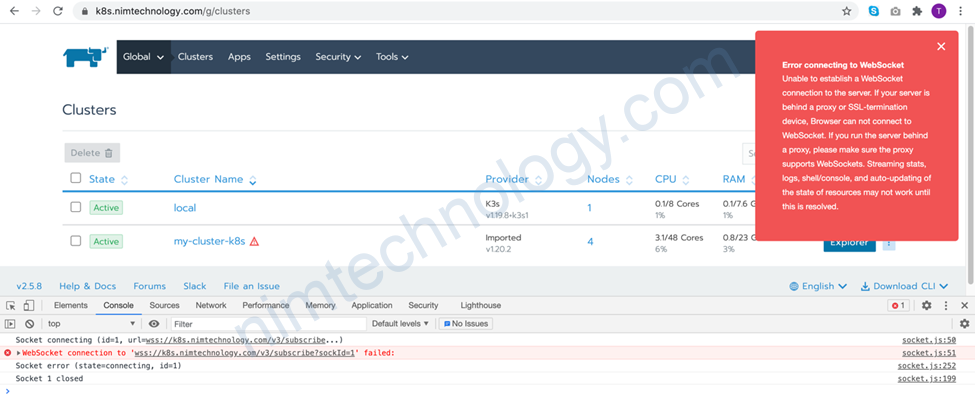The image size is (975, 405).
Task: Expand the Global dropdown menu
Action: pyautogui.click(x=143, y=57)
